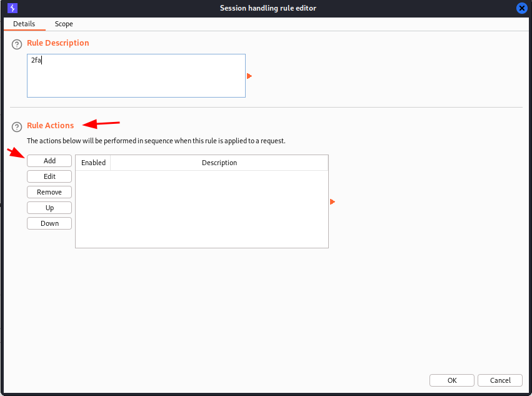
Task: Click the Rule Actions heading text
Action: (x=50, y=125)
